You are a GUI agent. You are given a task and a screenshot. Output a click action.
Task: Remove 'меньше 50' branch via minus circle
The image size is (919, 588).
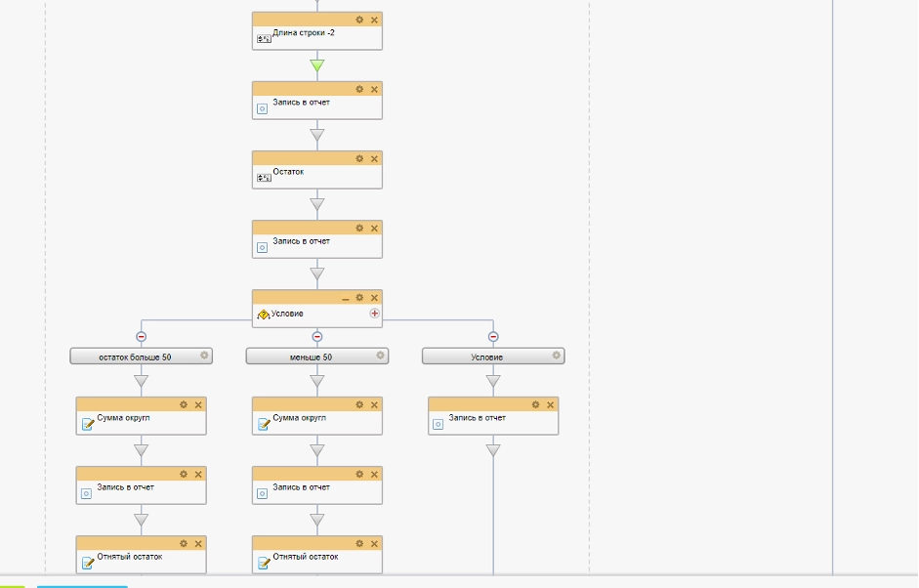(317, 337)
